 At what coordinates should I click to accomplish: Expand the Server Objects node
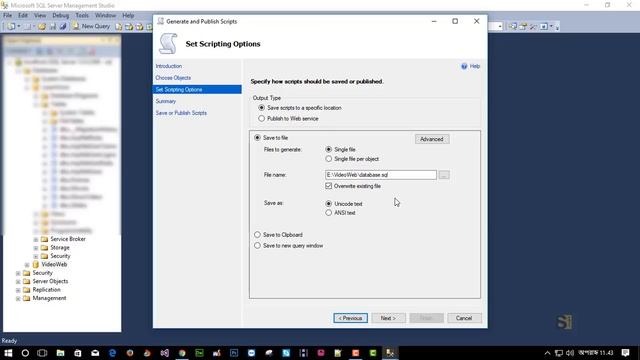click(x=18, y=282)
